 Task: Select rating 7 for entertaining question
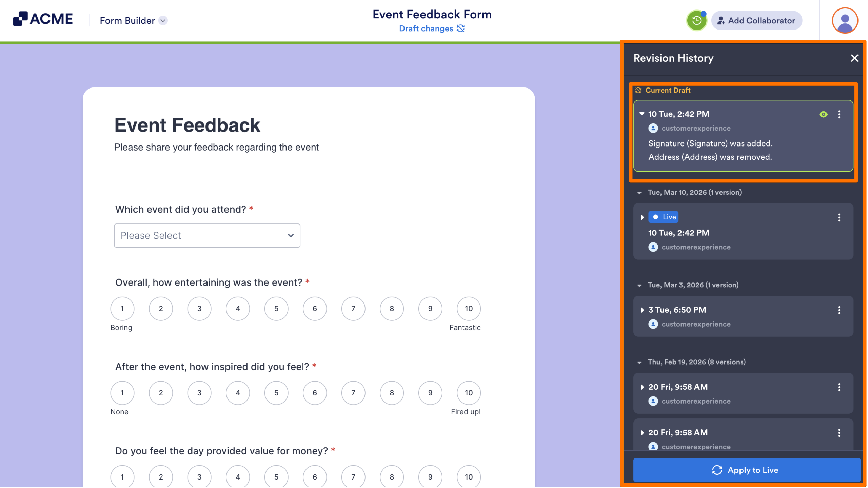click(353, 309)
